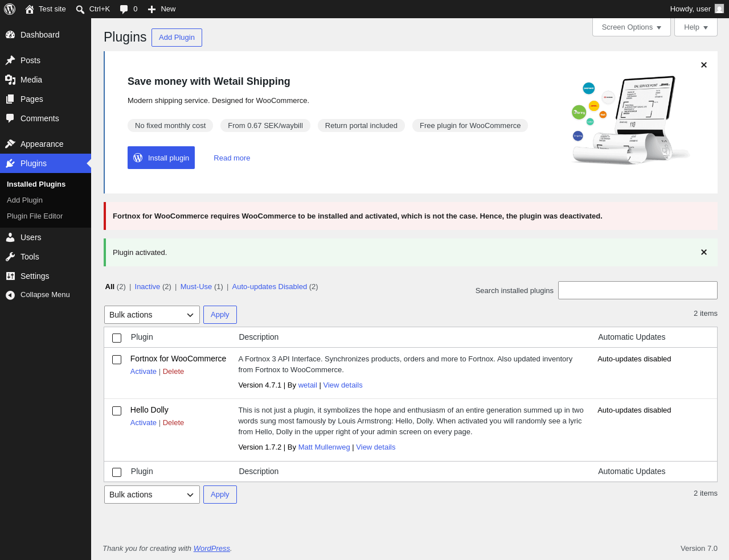729x560 pixels.
Task: Click the Install plugin button
Action: tap(161, 158)
